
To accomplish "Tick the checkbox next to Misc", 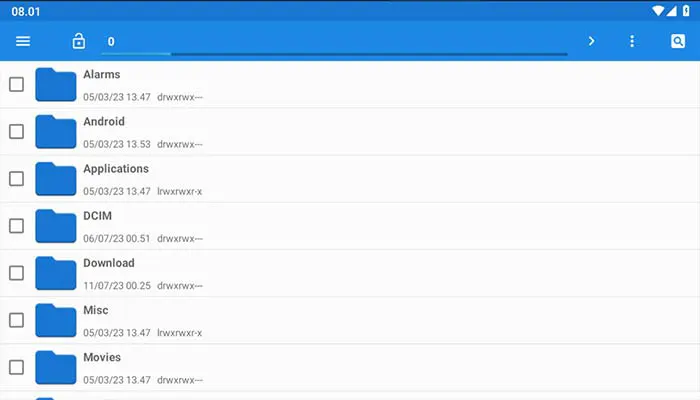I will [x=17, y=320].
